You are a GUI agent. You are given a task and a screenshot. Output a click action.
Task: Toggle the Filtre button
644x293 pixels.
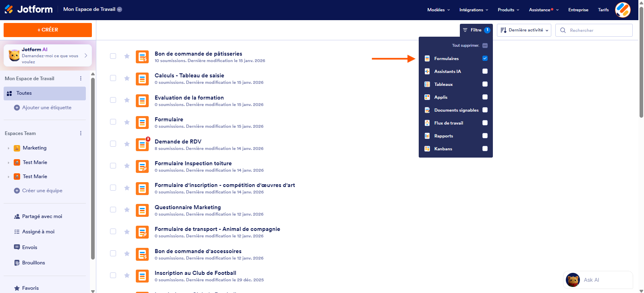(x=476, y=30)
